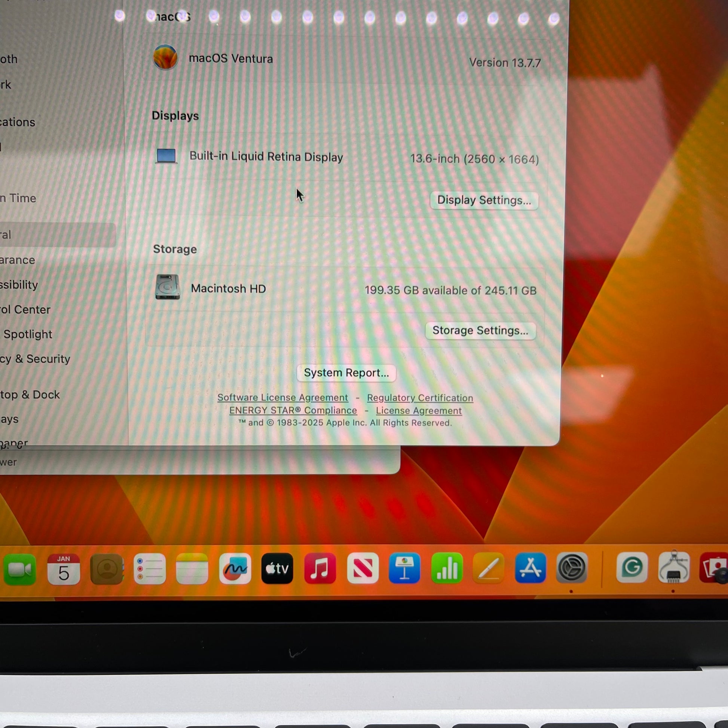Click the Display Settings button
Viewport: 728px width, 728px height.
pos(484,200)
